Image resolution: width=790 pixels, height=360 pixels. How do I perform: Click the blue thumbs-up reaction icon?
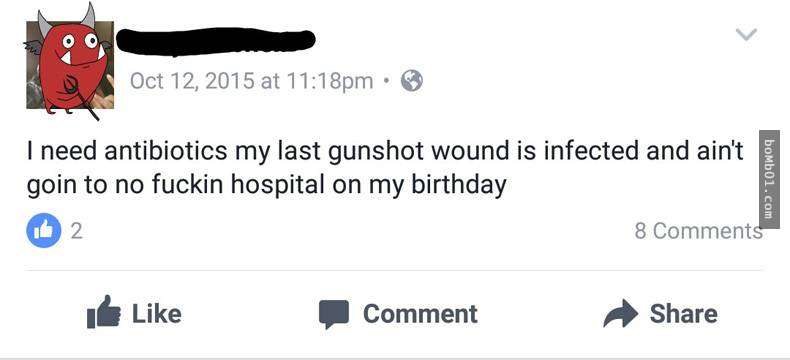44,231
